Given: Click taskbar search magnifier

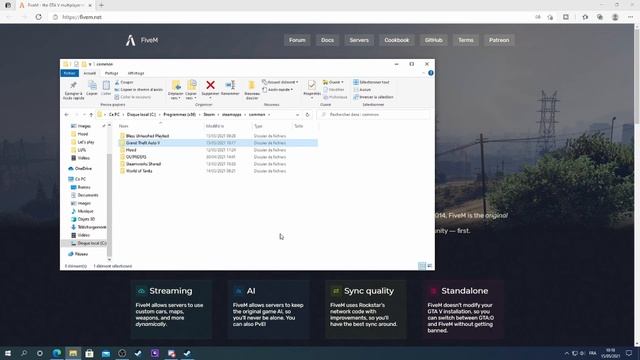Looking at the screenshot, I should (24, 353).
